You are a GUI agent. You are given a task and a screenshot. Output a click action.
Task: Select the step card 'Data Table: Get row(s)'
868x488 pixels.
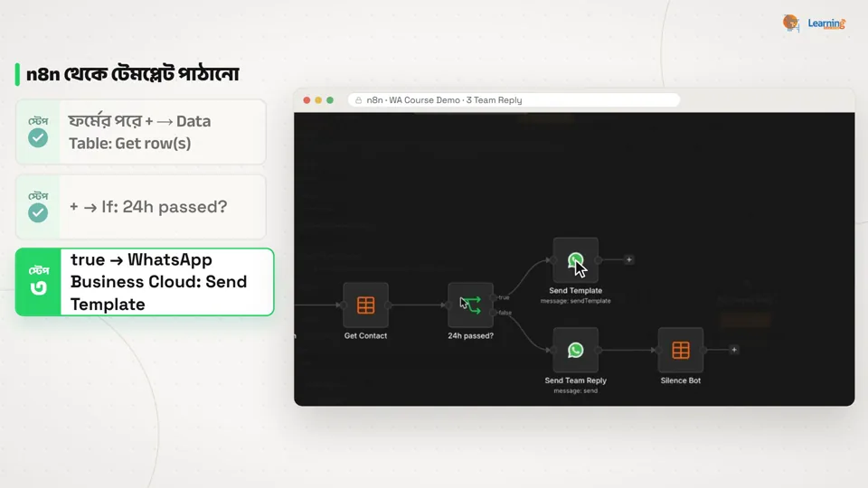(x=141, y=132)
